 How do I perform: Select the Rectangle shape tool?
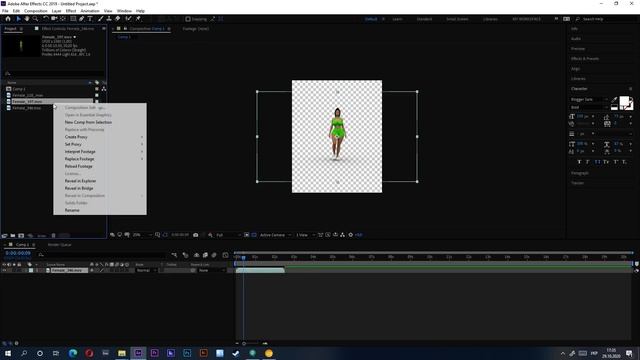pos(73,19)
